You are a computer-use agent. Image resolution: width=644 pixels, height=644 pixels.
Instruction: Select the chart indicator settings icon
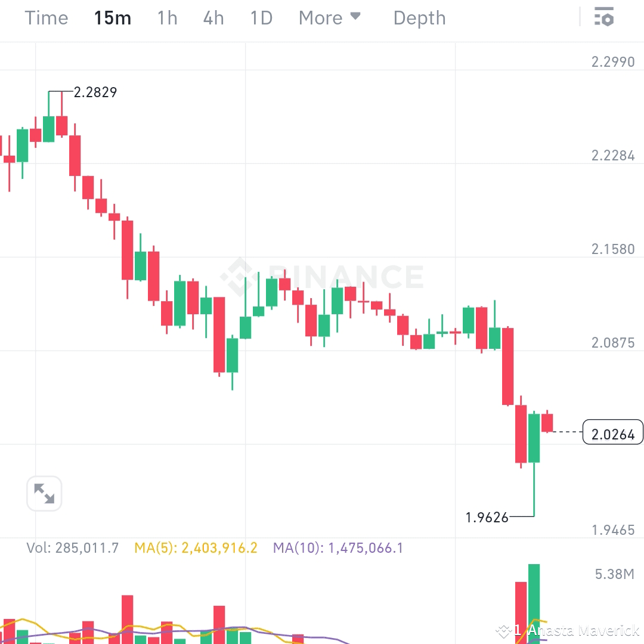pyautogui.click(x=605, y=17)
